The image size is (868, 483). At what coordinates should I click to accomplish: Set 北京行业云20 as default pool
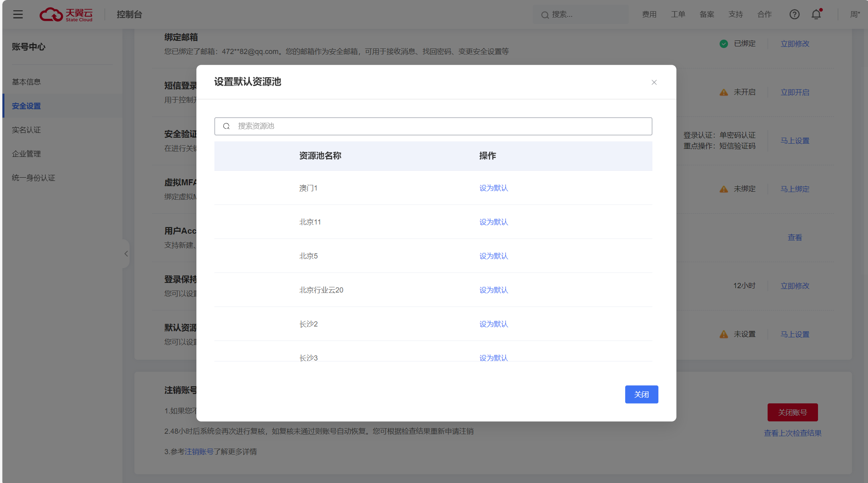(x=494, y=290)
